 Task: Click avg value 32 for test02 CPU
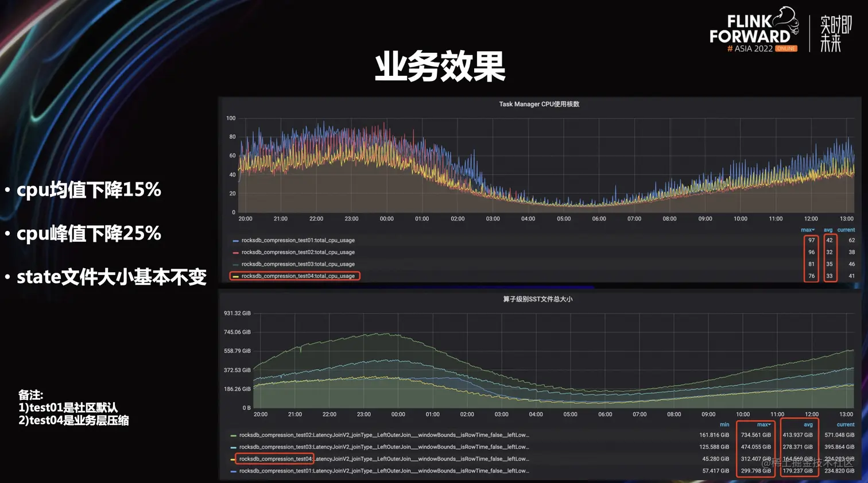click(829, 252)
